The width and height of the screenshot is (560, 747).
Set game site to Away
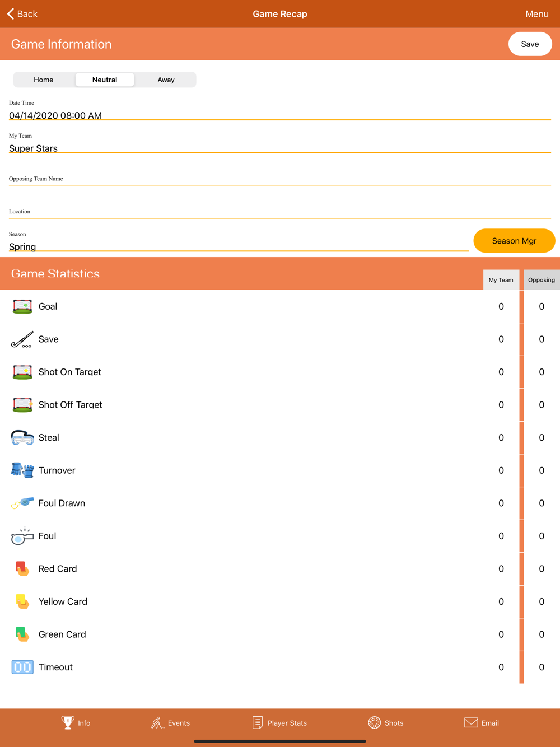pos(166,80)
